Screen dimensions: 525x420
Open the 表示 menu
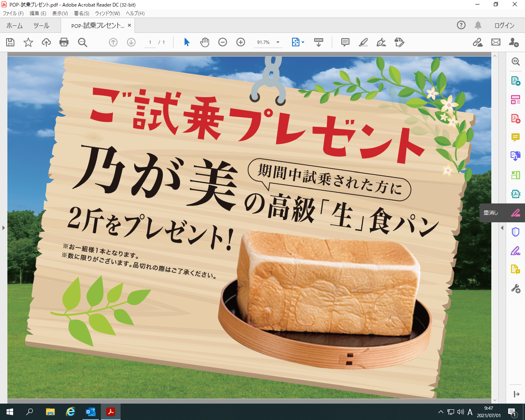point(60,13)
